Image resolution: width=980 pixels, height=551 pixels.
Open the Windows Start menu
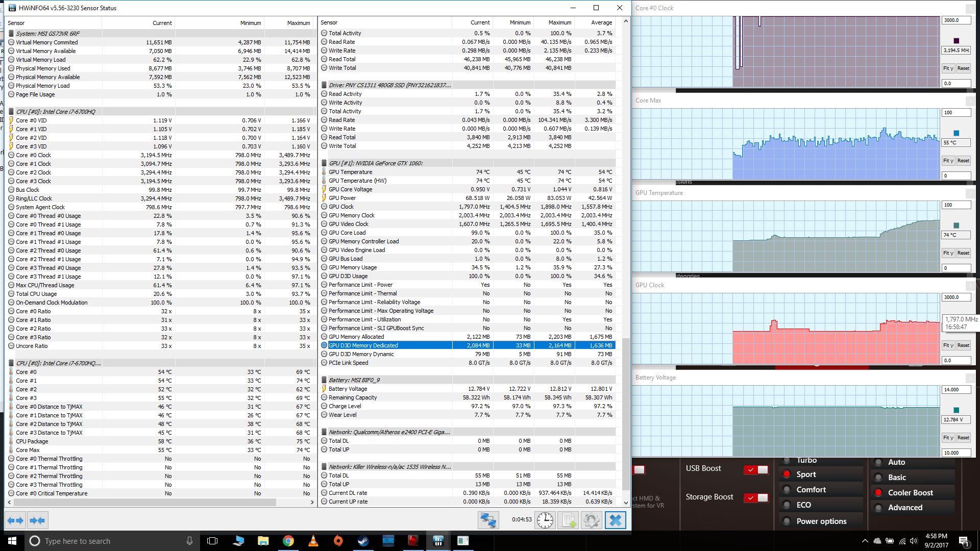point(12,541)
